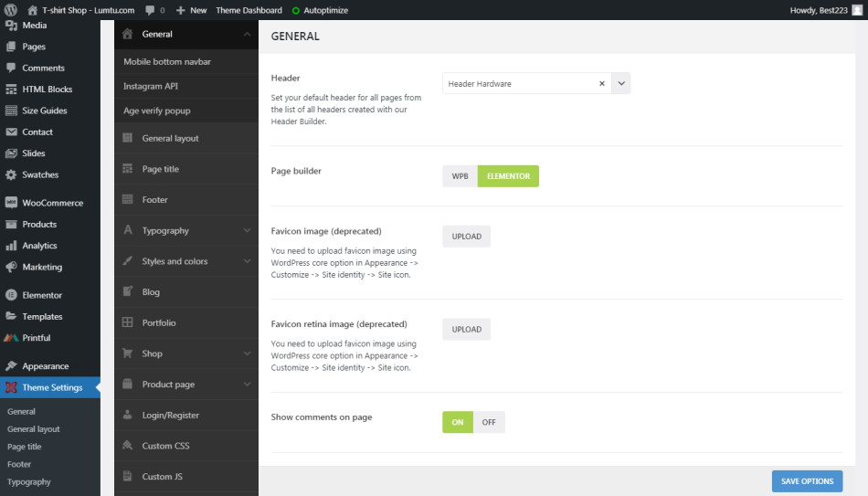Open the Header dropdown arrow
The width and height of the screenshot is (868, 496).
pos(621,83)
